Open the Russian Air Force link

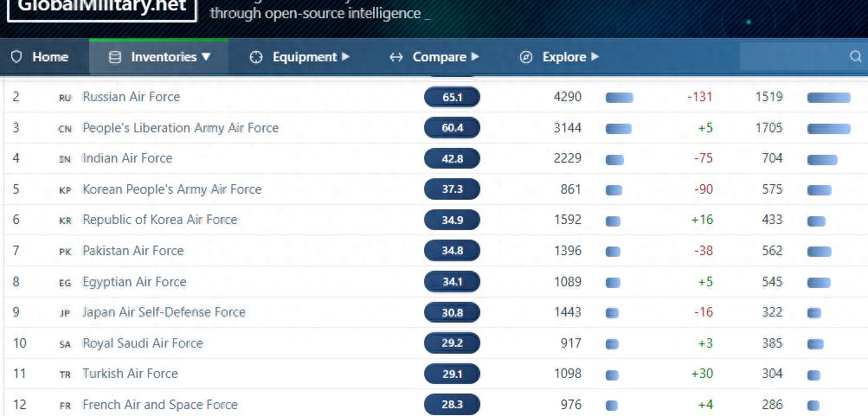[x=131, y=97]
